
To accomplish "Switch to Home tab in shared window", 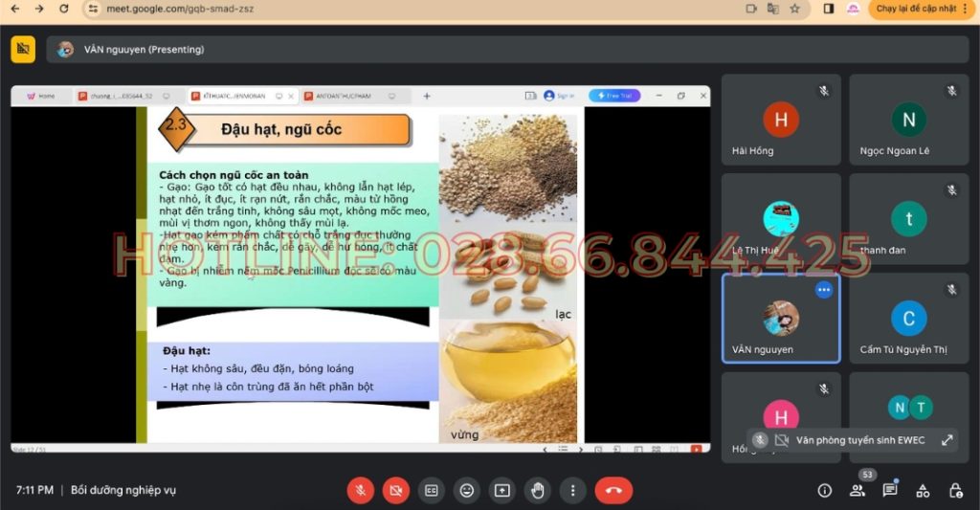I will click(41, 96).
